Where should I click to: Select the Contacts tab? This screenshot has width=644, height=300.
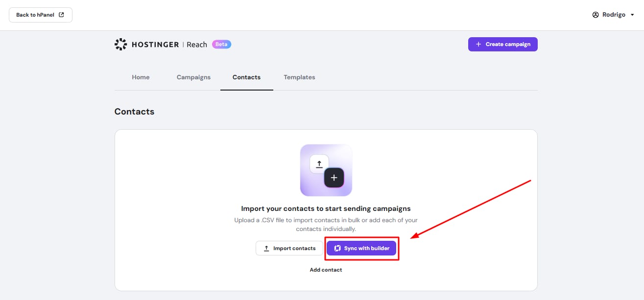[x=246, y=77]
